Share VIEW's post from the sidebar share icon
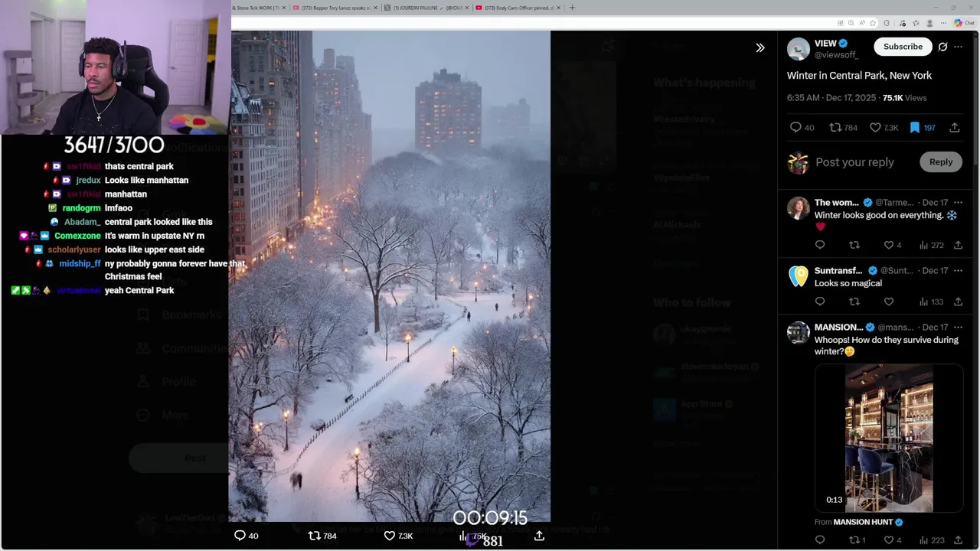Screen dimensions: 980x551 pos(955,128)
